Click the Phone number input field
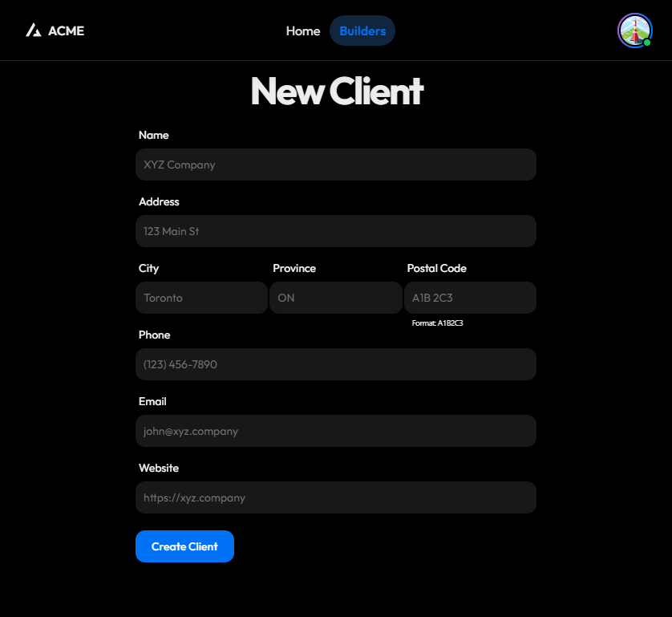The width and height of the screenshot is (672, 617). coord(335,364)
